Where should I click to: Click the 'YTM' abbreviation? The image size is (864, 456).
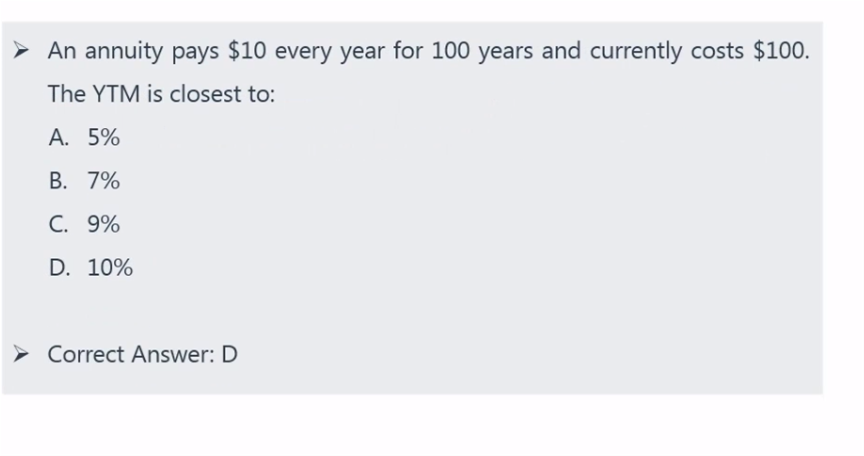coord(116,94)
